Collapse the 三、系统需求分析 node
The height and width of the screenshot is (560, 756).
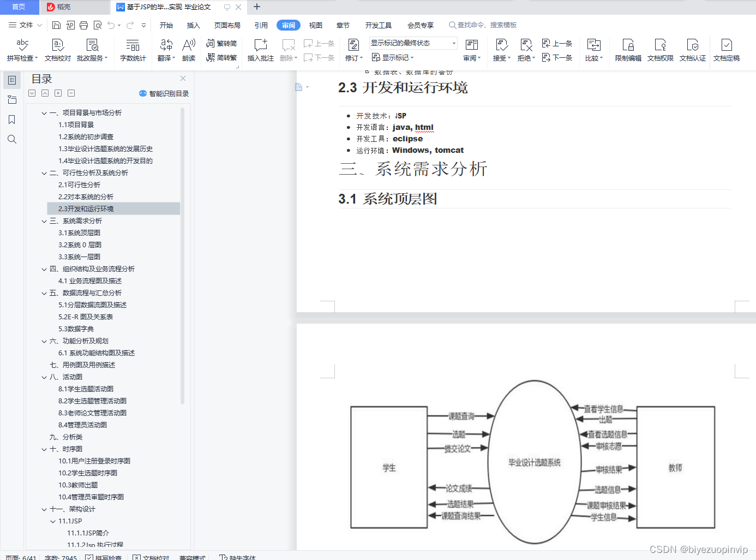44,221
